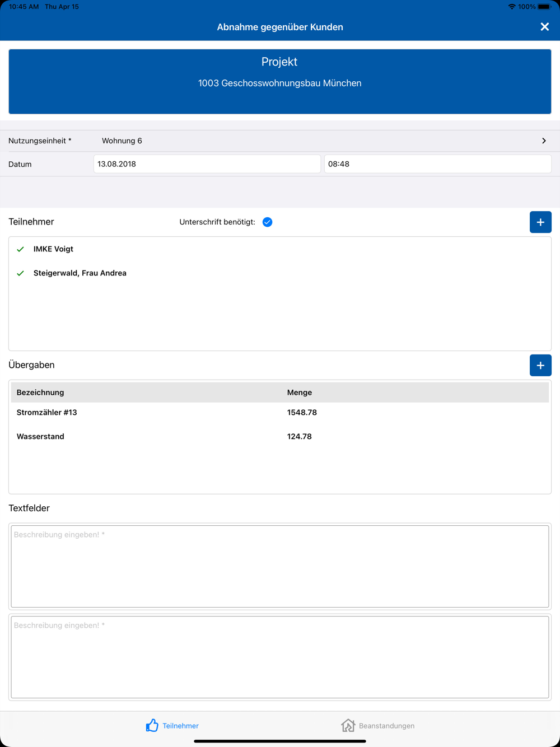This screenshot has height=747, width=560.
Task: Select the Stromzähler #13 row
Action: (280, 413)
